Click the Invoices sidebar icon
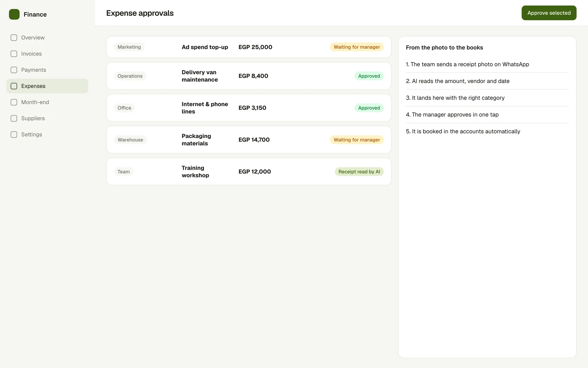The width and height of the screenshot is (588, 368). tap(14, 54)
